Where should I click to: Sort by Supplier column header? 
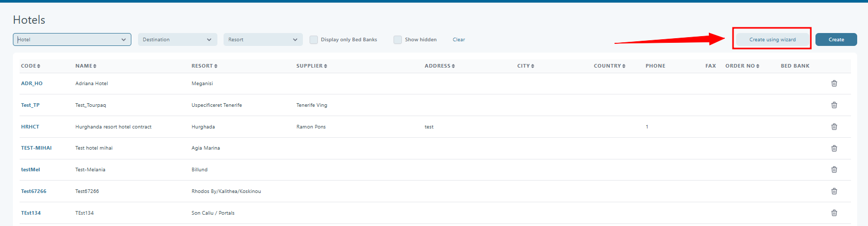[312, 66]
